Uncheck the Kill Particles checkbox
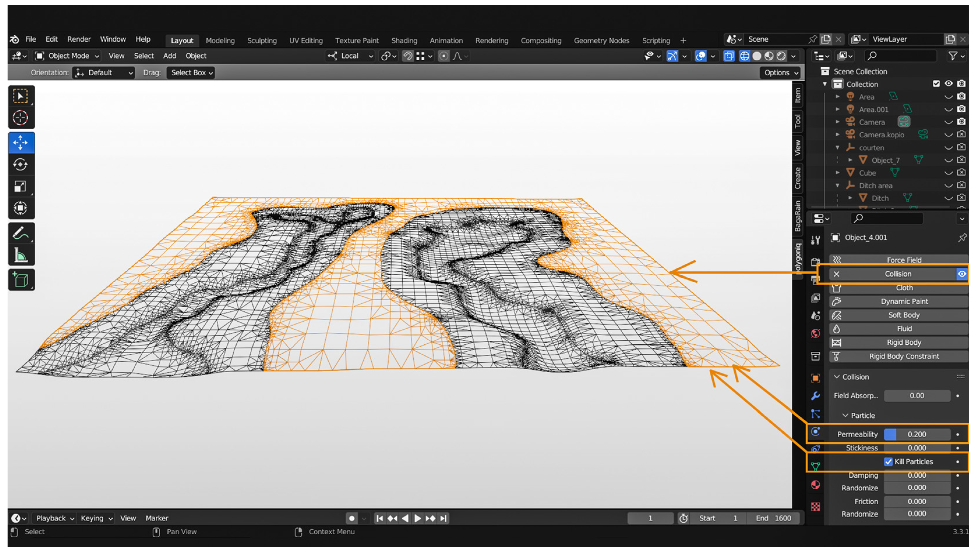978x560 pixels. point(888,462)
